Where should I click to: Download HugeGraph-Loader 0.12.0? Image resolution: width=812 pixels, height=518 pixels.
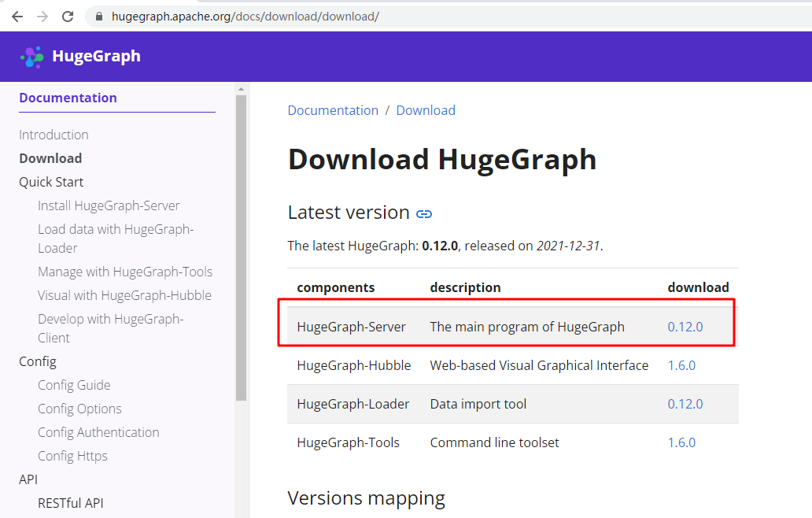(685, 404)
